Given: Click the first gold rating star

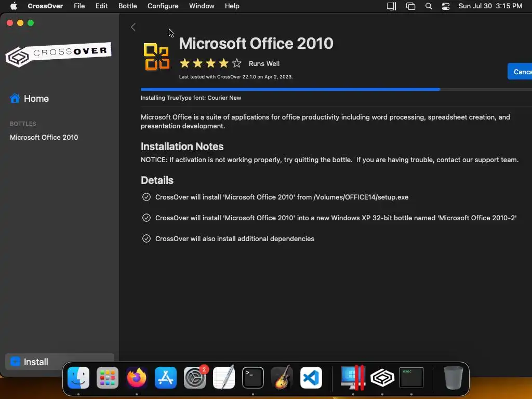Looking at the screenshot, I should [x=184, y=63].
